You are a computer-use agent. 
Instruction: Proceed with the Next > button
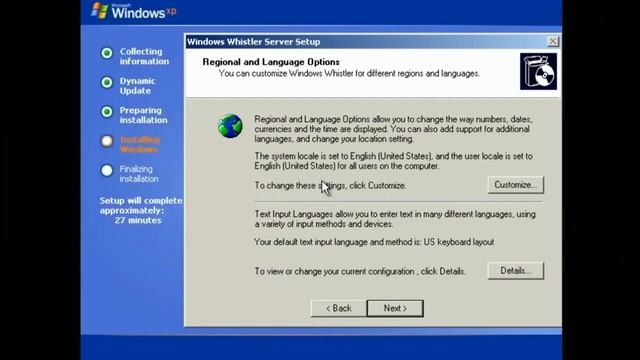(395, 309)
